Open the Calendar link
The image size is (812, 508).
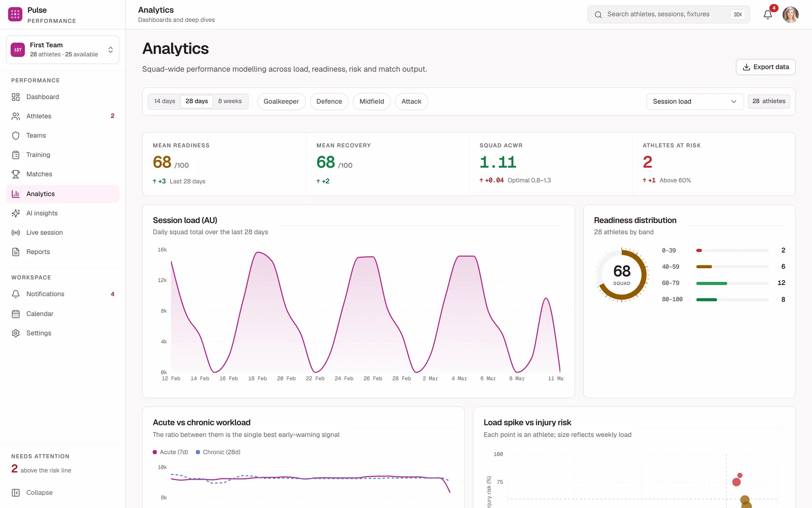click(x=63, y=314)
